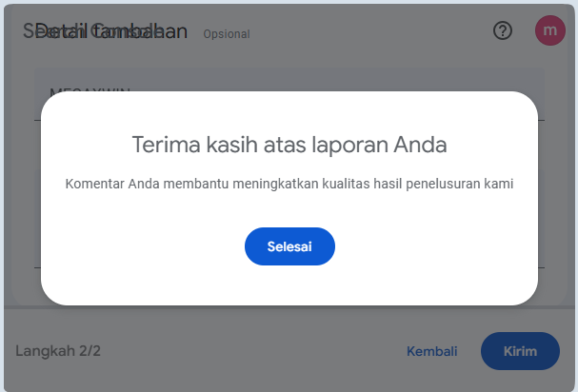Open the profile menu from the pink avatar
Screen dimensions: 578x392
point(550,30)
